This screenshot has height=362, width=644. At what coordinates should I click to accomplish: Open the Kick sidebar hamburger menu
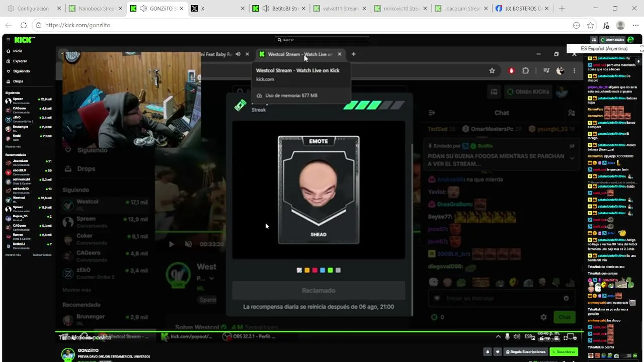8,40
